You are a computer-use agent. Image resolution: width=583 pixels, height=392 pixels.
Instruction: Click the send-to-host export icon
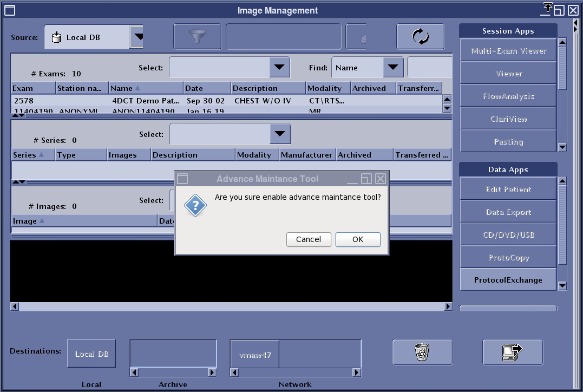513,352
